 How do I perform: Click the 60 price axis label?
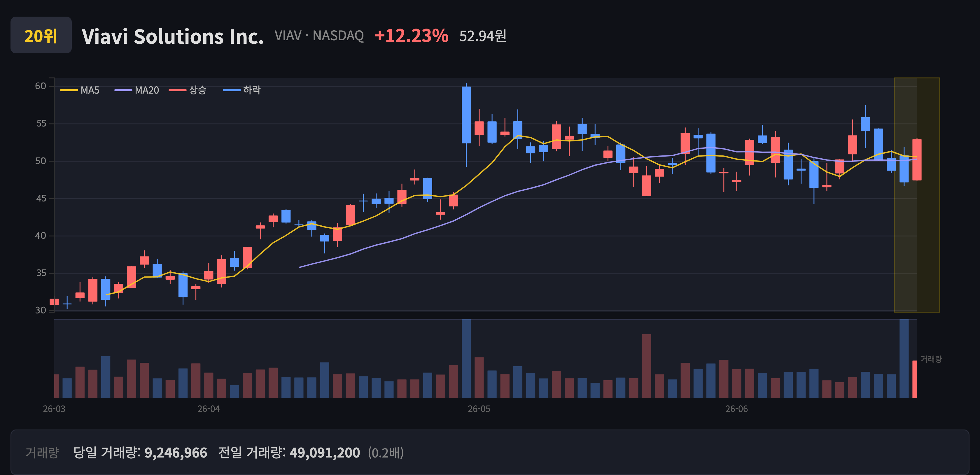pyautogui.click(x=40, y=86)
